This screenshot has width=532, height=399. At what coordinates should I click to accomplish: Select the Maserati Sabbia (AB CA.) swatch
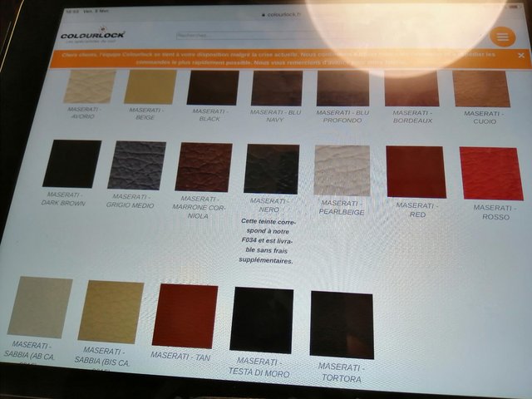point(40,308)
